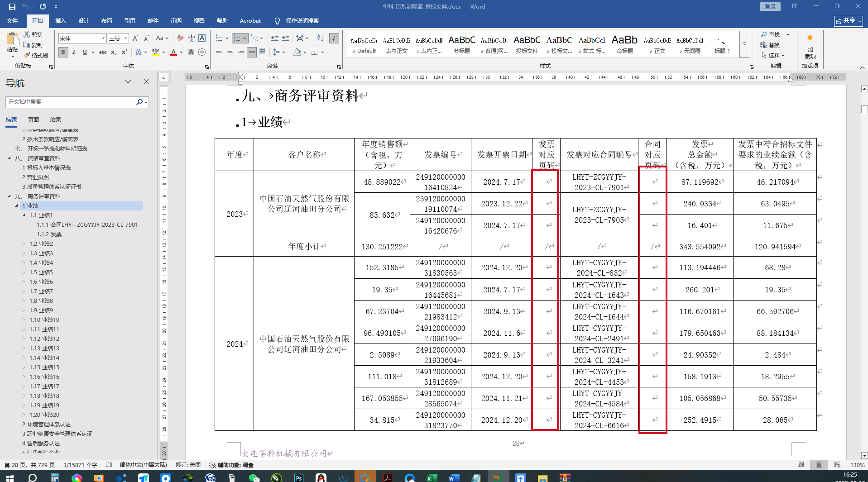
Task: Open the 页面 (Pages) tab in navigation pane
Action: click(x=34, y=120)
